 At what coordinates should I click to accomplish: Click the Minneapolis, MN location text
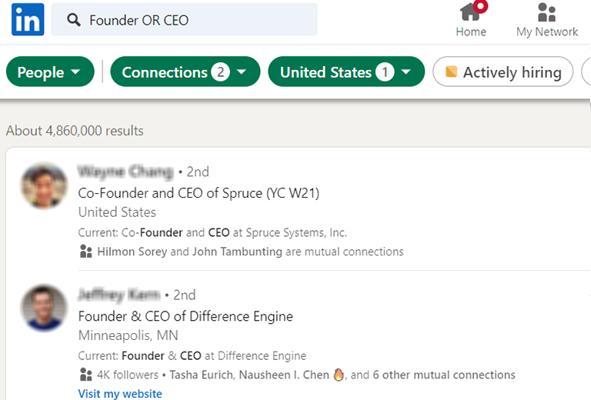point(128,335)
